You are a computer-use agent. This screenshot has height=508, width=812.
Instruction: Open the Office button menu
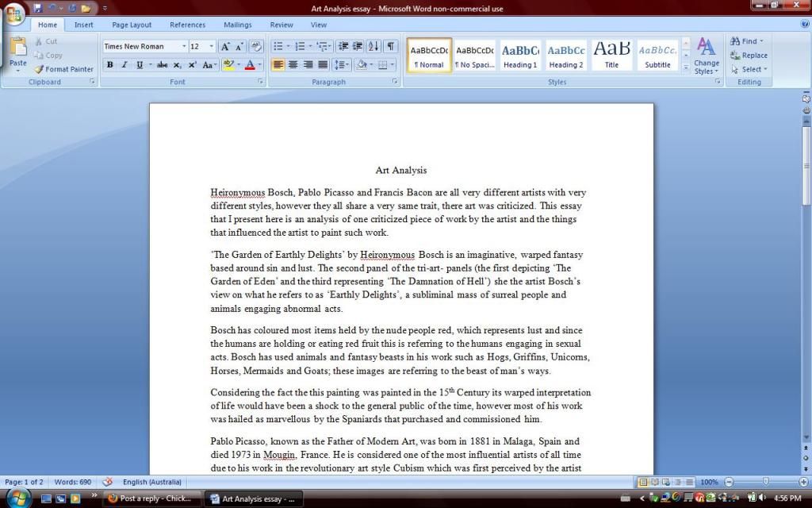[13, 13]
